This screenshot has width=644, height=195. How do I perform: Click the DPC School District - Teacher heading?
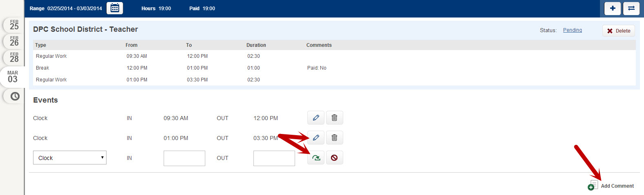point(85,29)
